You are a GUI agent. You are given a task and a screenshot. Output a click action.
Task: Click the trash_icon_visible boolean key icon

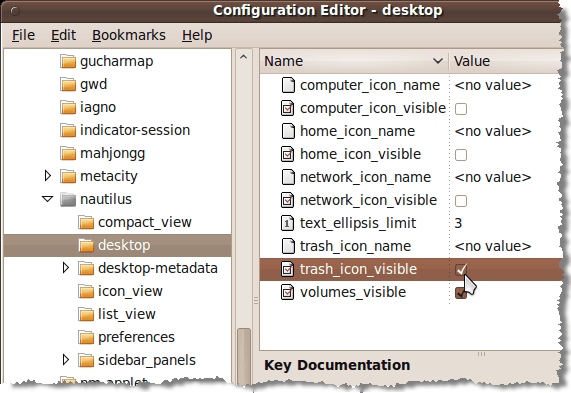288,269
